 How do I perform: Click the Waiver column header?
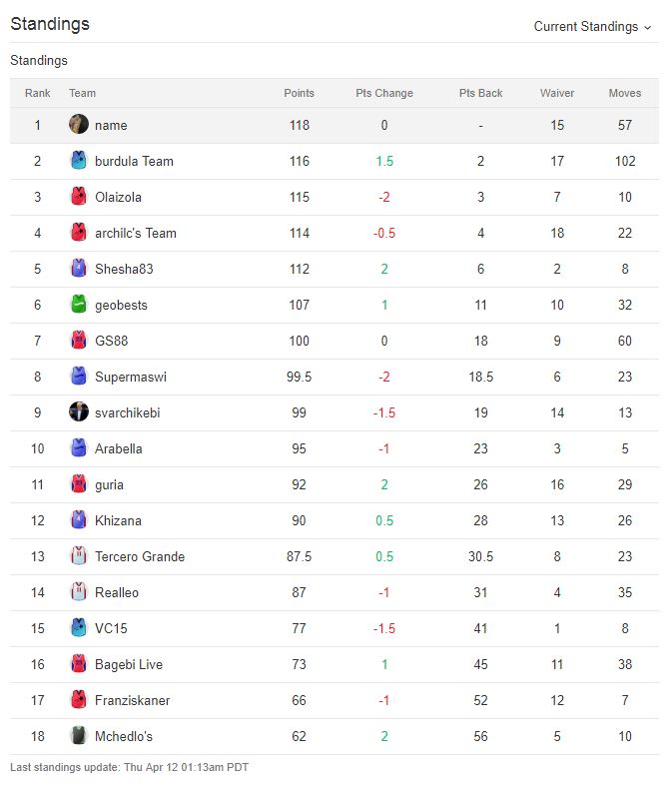(557, 93)
